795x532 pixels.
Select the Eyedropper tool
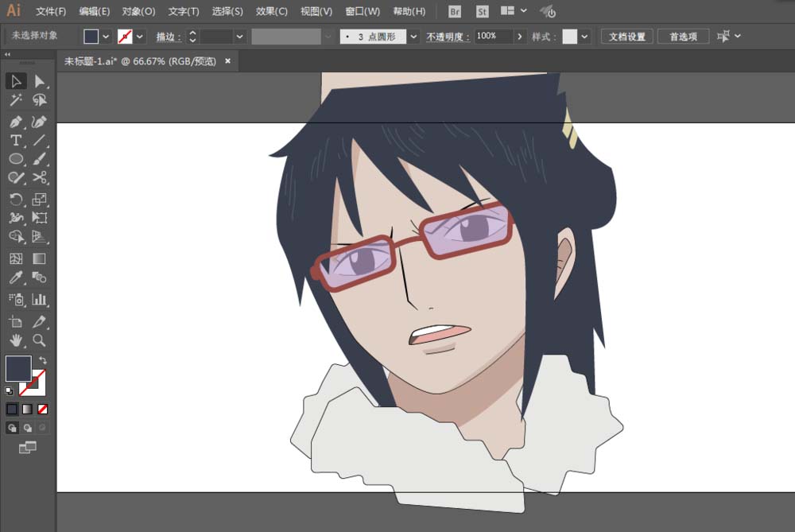click(16, 278)
